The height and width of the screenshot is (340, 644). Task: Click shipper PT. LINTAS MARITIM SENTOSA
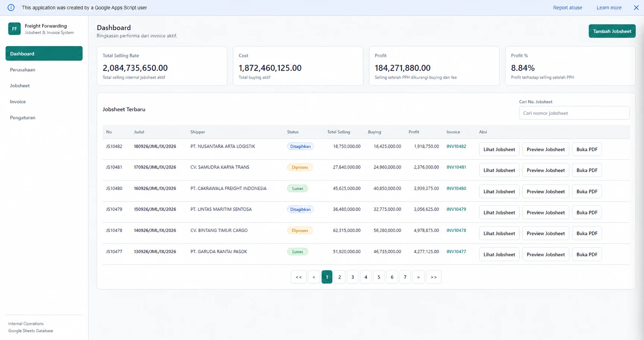coord(221,209)
